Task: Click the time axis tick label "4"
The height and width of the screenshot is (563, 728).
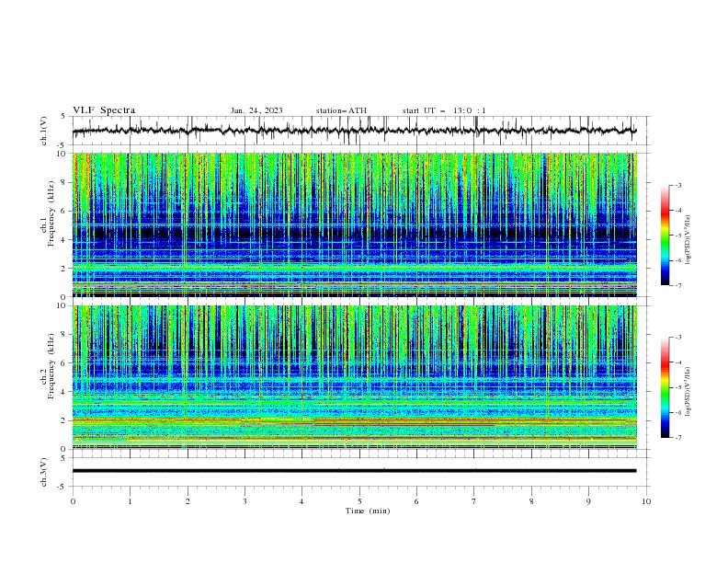Action: point(302,501)
